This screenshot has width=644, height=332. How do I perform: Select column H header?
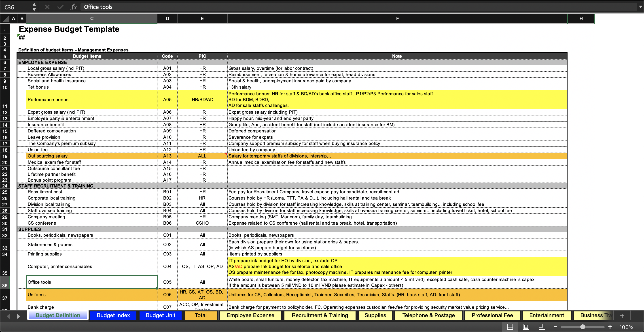pos(581,19)
